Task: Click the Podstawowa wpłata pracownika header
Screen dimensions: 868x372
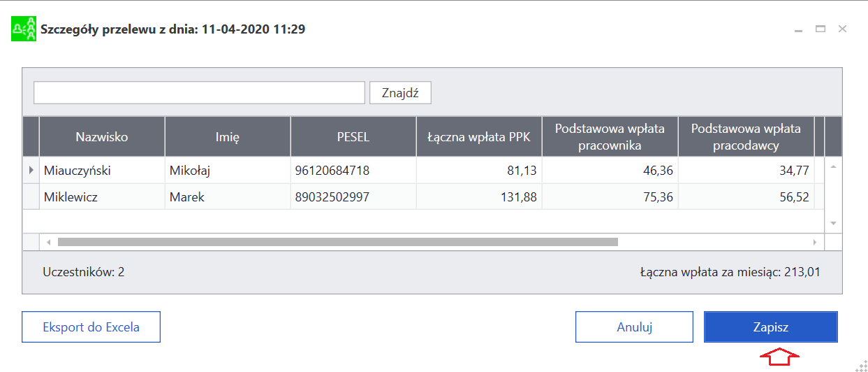Action: pos(610,136)
